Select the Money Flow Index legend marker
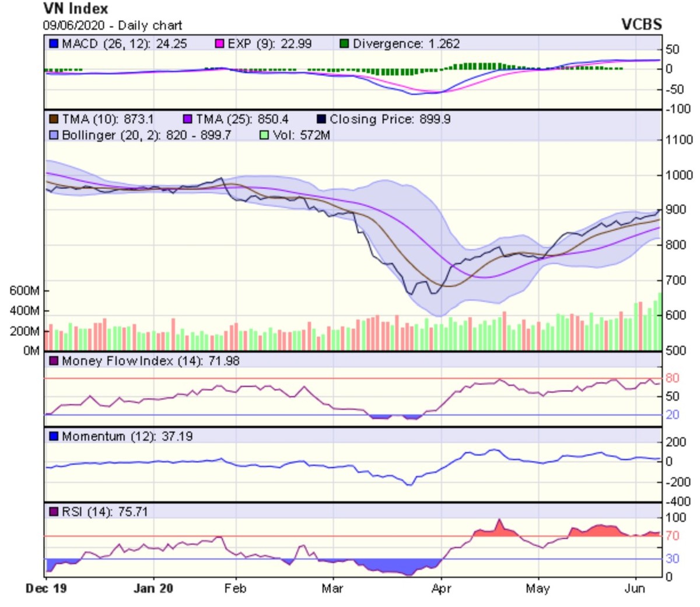 tap(54, 362)
